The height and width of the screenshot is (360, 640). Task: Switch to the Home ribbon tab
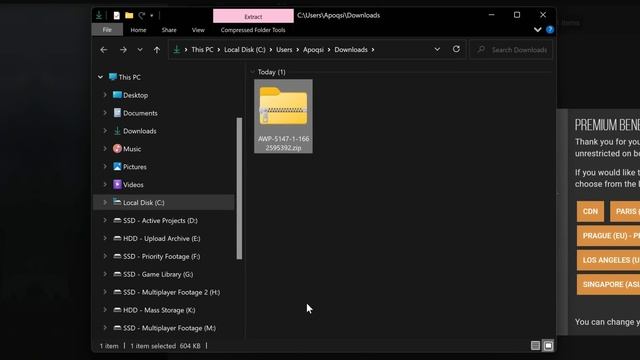coord(138,30)
